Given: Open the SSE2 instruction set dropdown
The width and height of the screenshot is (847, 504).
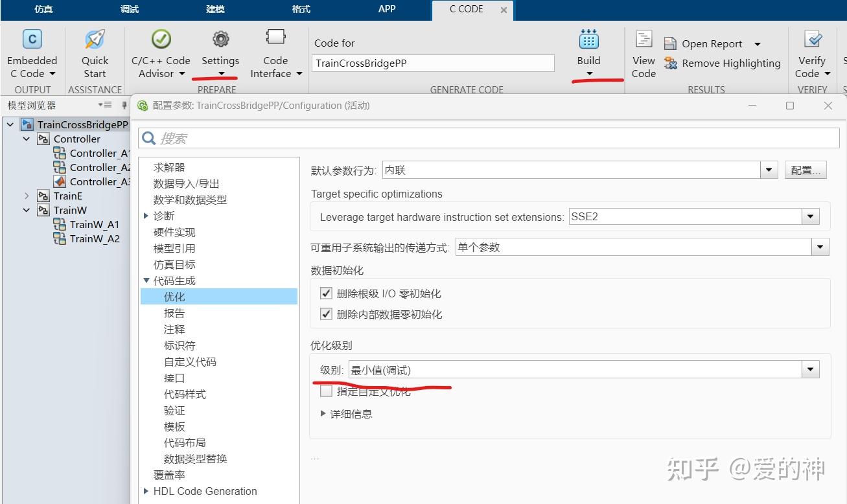Looking at the screenshot, I should 810,216.
